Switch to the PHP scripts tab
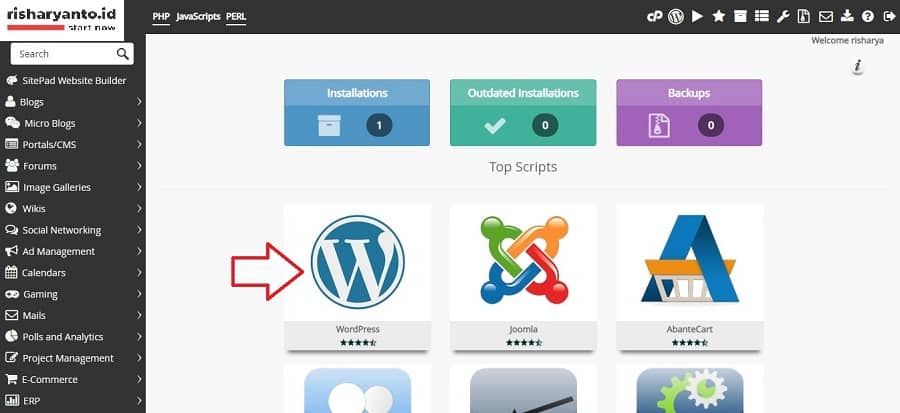This screenshot has width=900, height=413. tap(161, 17)
